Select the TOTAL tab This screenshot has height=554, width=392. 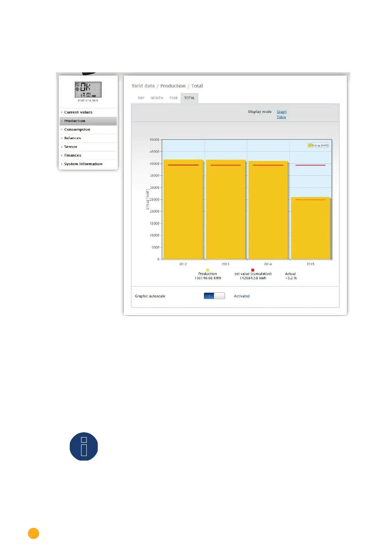coord(189,98)
